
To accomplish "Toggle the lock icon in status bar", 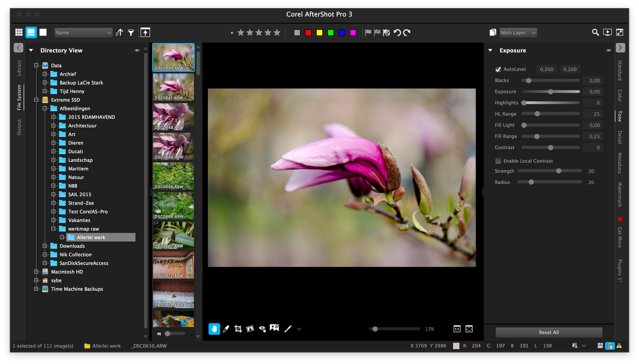I will click(610, 346).
